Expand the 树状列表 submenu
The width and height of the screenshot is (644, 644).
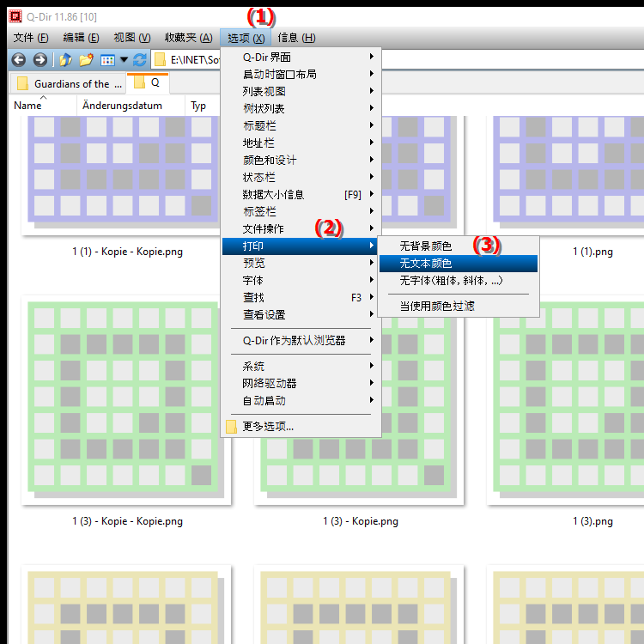tap(301, 108)
